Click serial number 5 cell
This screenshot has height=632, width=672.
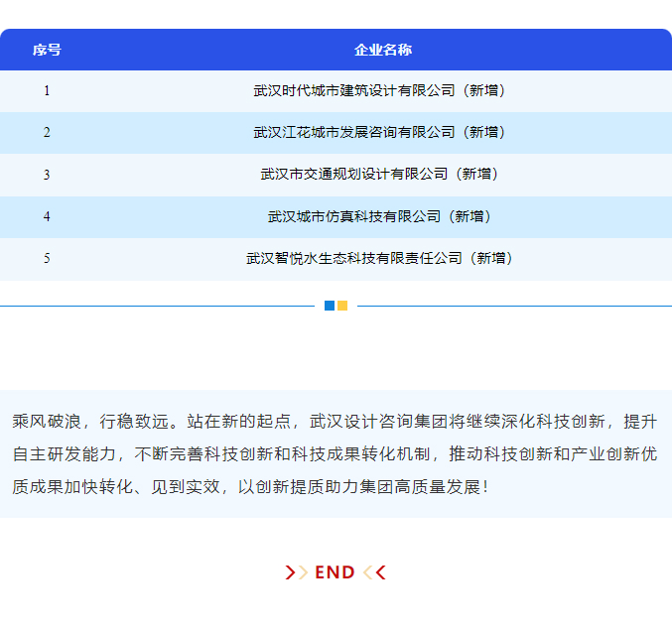47,258
